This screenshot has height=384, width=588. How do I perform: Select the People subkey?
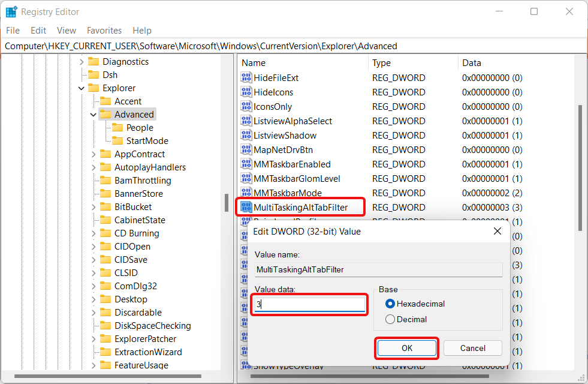click(x=140, y=128)
